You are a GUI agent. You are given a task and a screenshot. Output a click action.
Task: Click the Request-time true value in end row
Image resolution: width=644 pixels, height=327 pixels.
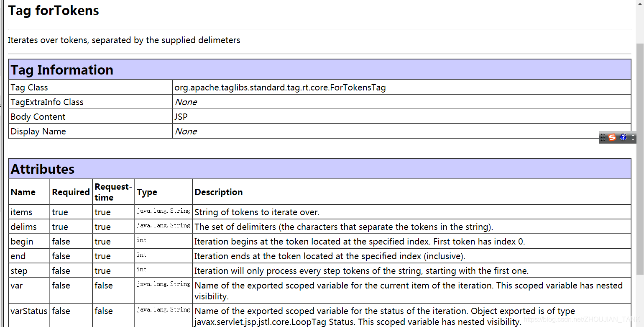[102, 256]
